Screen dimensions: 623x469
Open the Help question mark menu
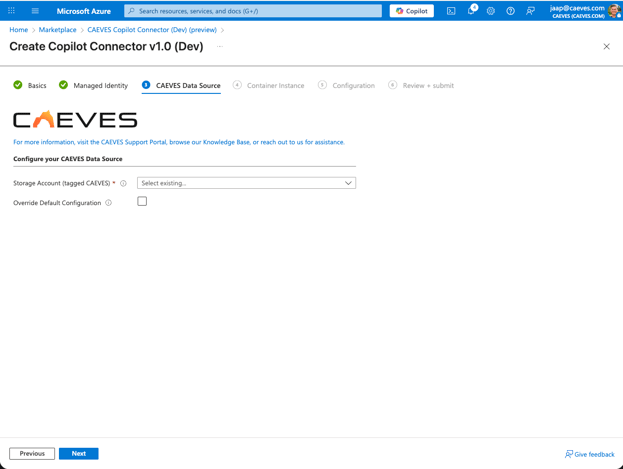tap(510, 11)
